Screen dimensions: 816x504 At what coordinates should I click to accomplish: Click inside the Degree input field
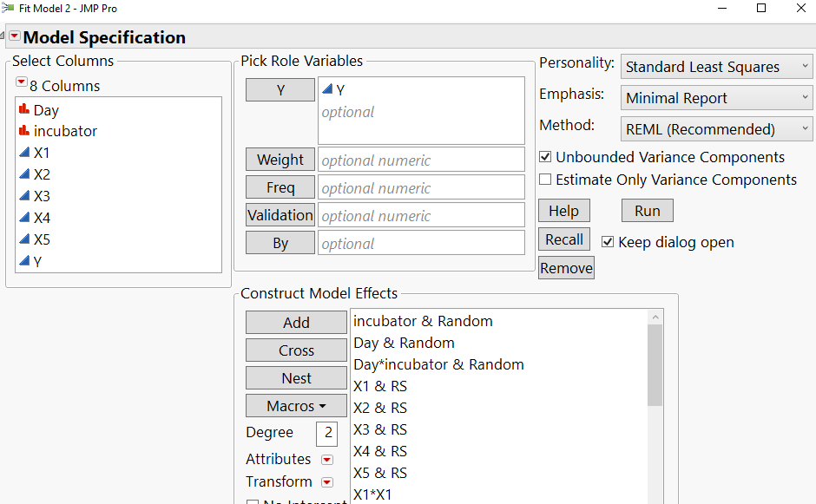[326, 433]
